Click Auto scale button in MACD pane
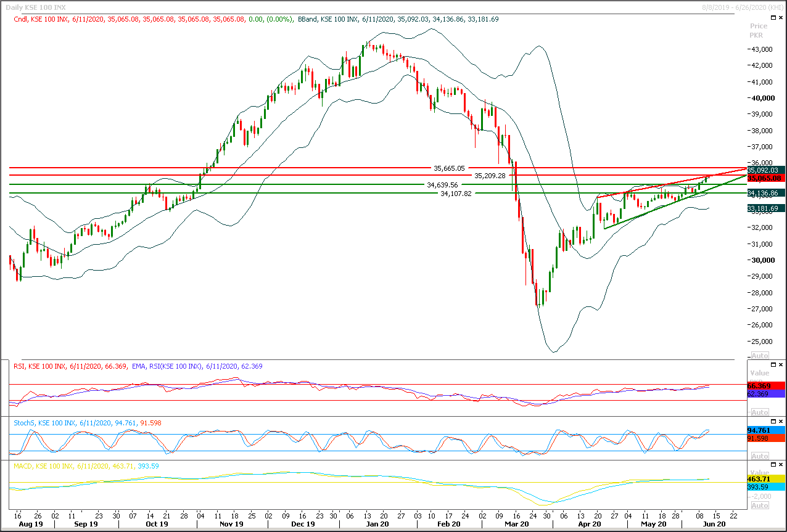 tap(760, 505)
